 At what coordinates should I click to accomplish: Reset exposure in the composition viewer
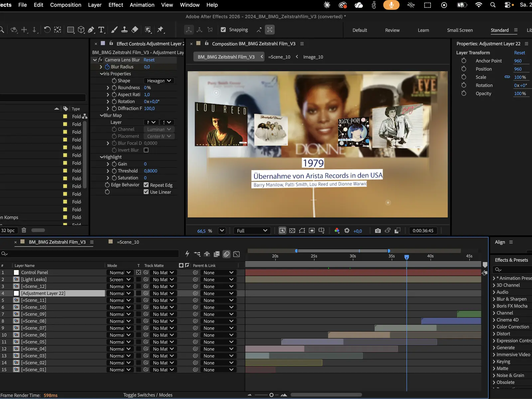(x=347, y=231)
